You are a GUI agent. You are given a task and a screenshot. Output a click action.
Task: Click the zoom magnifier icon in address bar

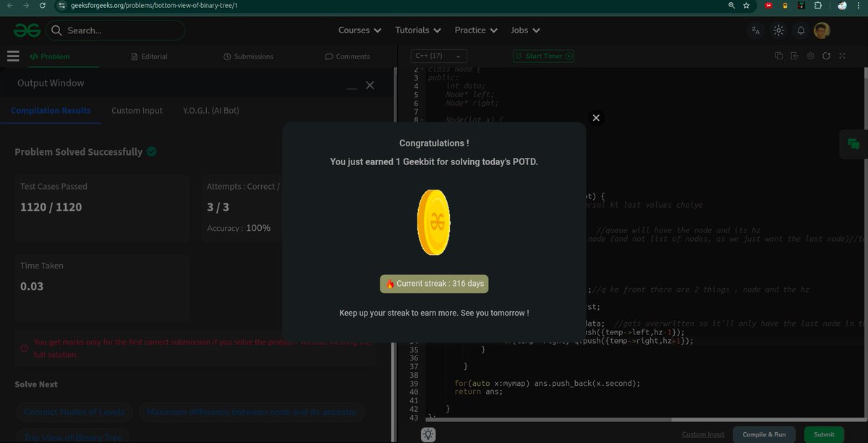coord(732,5)
